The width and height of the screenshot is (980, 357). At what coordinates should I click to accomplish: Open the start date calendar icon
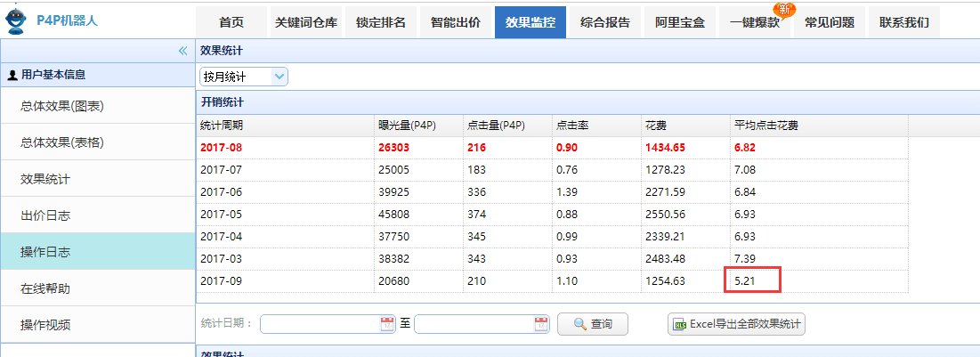[387, 324]
